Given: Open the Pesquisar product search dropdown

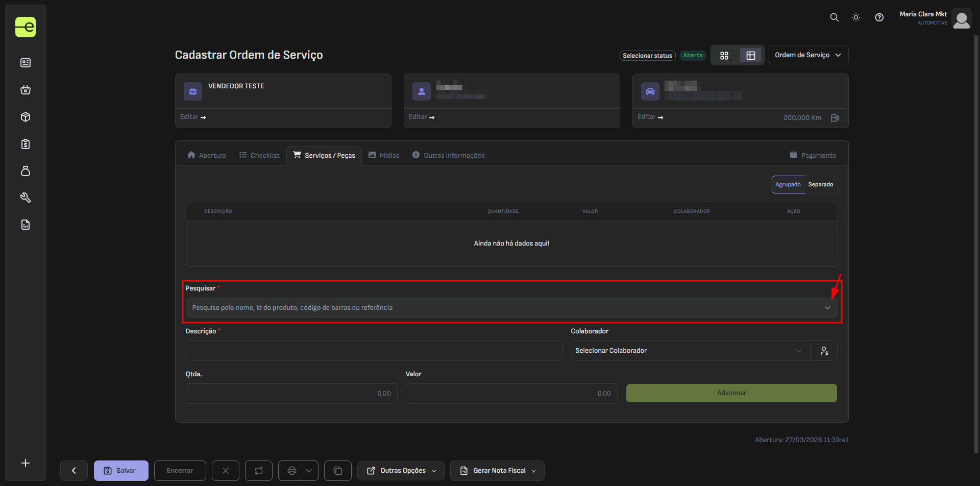Looking at the screenshot, I should 511,308.
